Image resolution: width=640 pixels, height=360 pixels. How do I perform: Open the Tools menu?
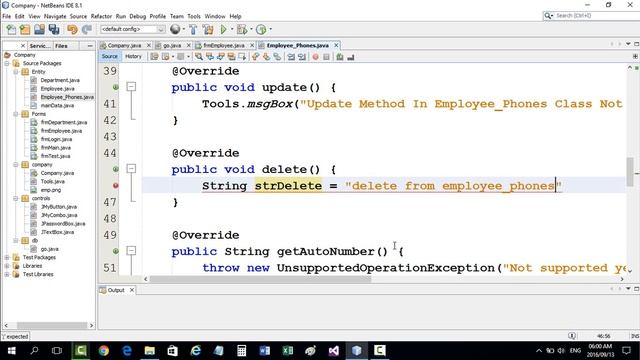coord(194,16)
